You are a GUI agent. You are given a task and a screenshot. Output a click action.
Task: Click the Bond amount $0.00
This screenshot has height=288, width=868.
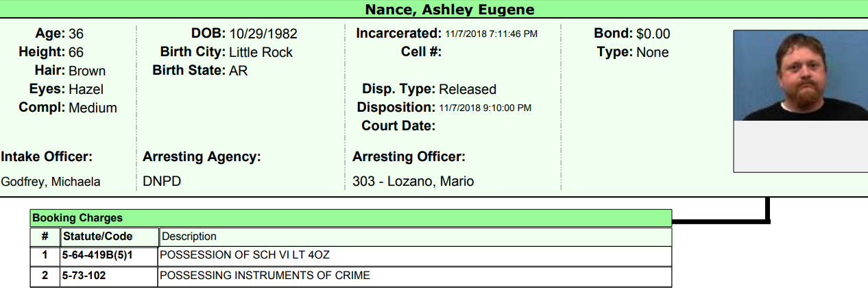coord(653,34)
